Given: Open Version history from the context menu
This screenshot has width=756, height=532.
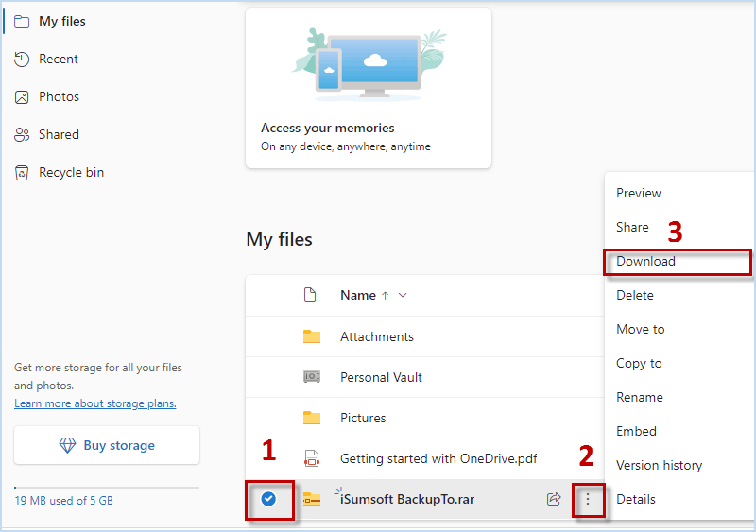Looking at the screenshot, I should [x=659, y=465].
